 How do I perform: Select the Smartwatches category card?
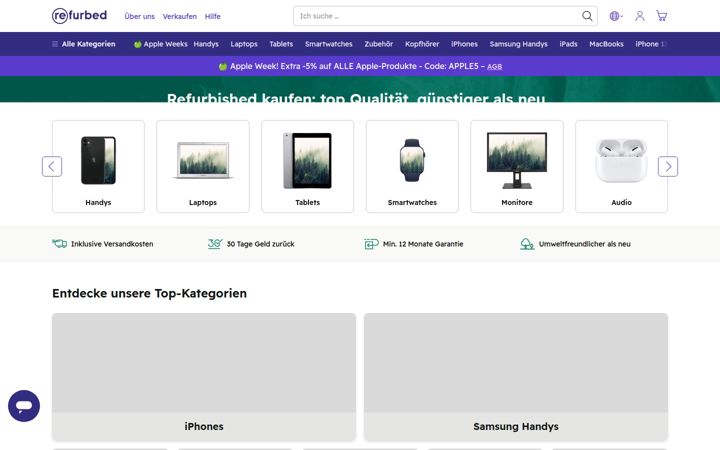(x=412, y=166)
